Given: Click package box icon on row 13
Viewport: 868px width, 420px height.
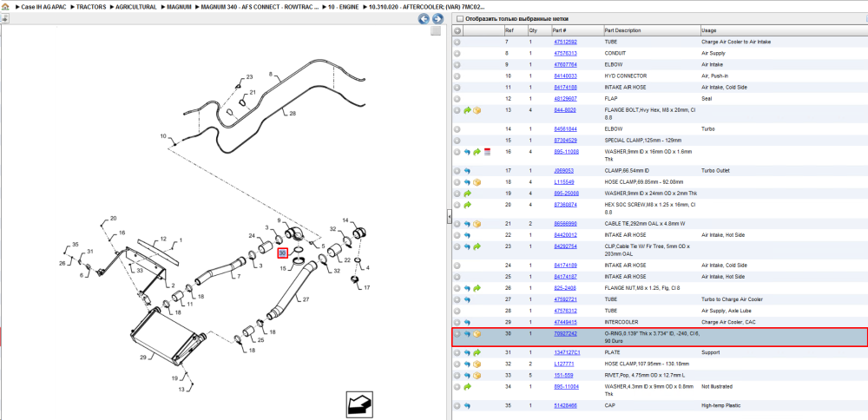Looking at the screenshot, I should pyautogui.click(x=477, y=111).
